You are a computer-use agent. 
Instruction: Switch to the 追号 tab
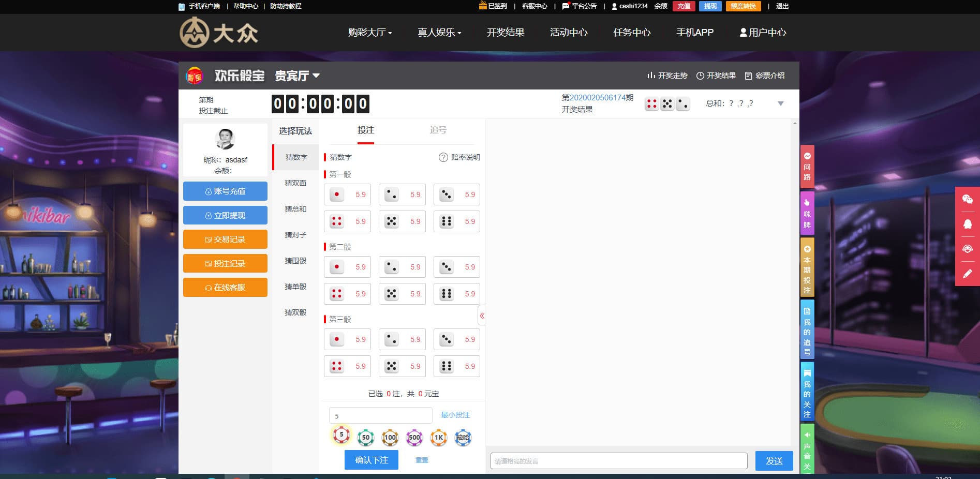click(438, 130)
